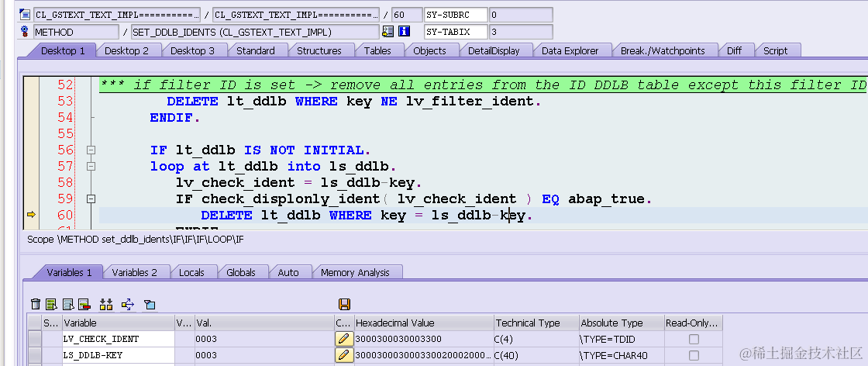Toggle Read-Only checkbox for LS_DDLB-KEY
The width and height of the screenshot is (868, 366).
pos(694,355)
